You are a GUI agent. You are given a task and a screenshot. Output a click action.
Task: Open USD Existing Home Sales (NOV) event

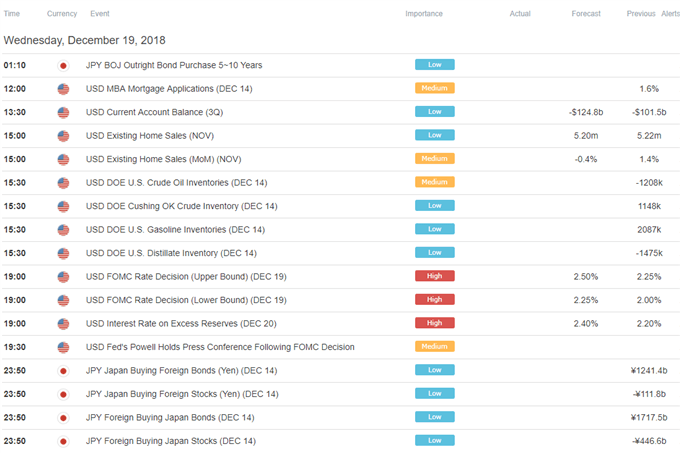coord(150,136)
